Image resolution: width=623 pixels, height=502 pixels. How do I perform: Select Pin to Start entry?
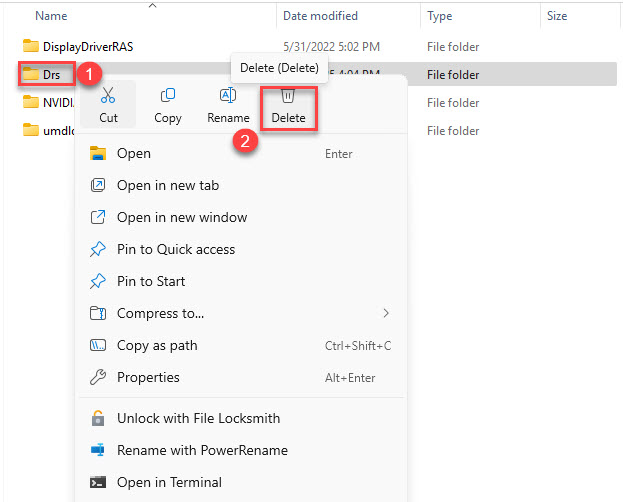click(151, 281)
